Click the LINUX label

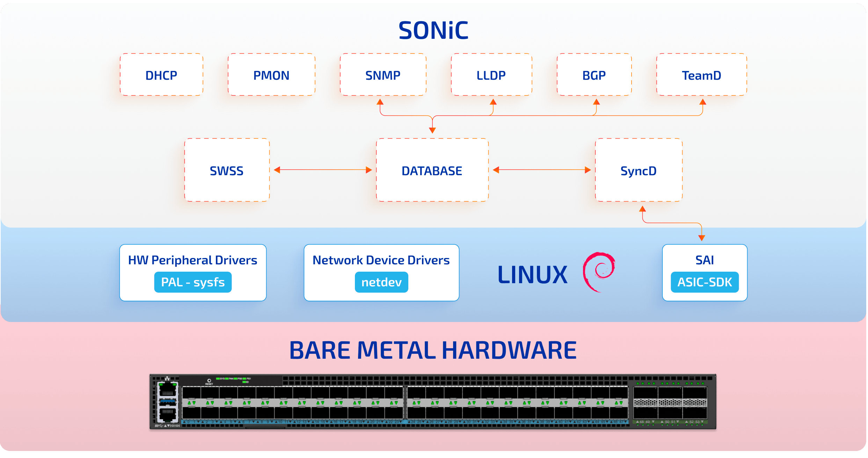pyautogui.click(x=532, y=275)
